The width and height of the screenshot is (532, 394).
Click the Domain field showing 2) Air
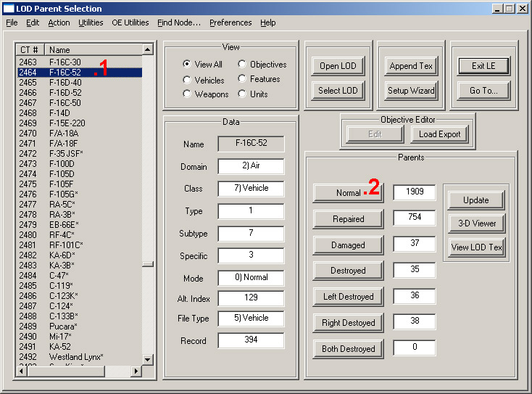[x=251, y=167]
